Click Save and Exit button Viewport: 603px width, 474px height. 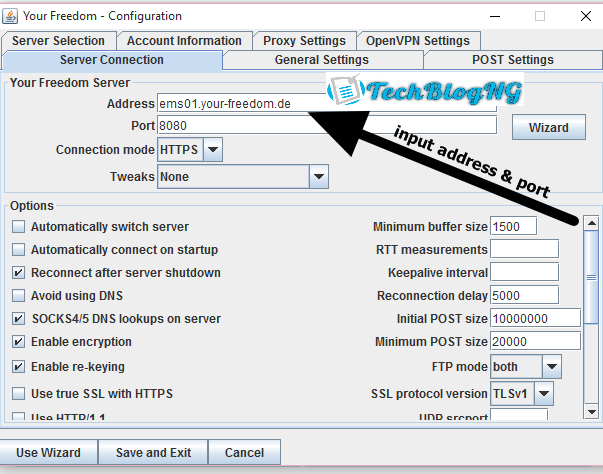(x=153, y=452)
